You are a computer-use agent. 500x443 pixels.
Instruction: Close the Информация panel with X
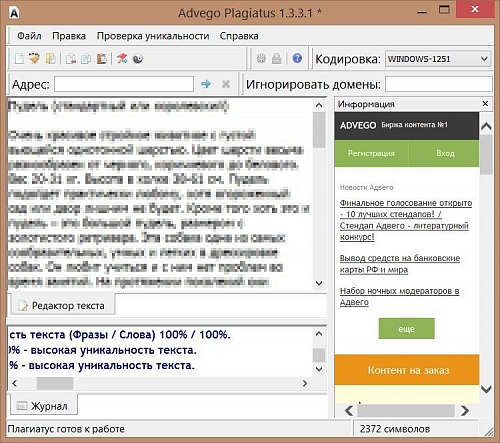485,104
